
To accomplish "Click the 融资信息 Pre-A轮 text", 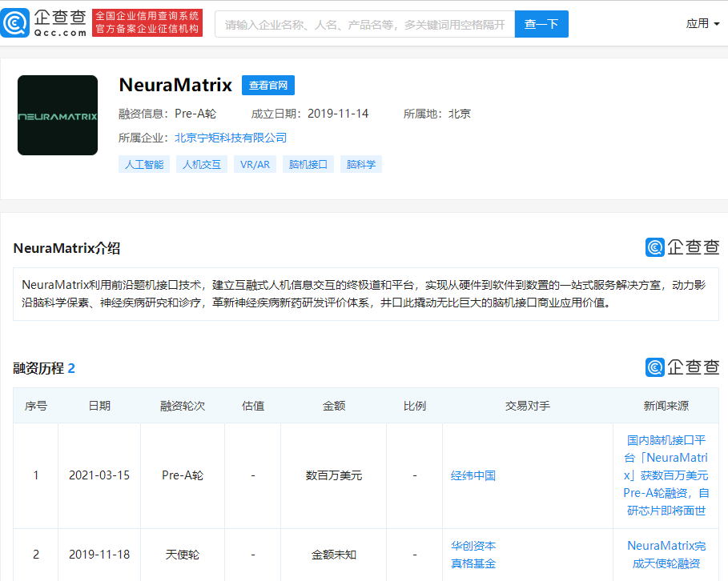I will 167,114.
